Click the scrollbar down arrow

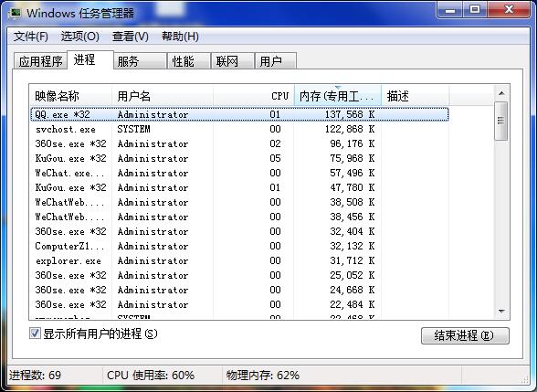pyautogui.click(x=501, y=311)
